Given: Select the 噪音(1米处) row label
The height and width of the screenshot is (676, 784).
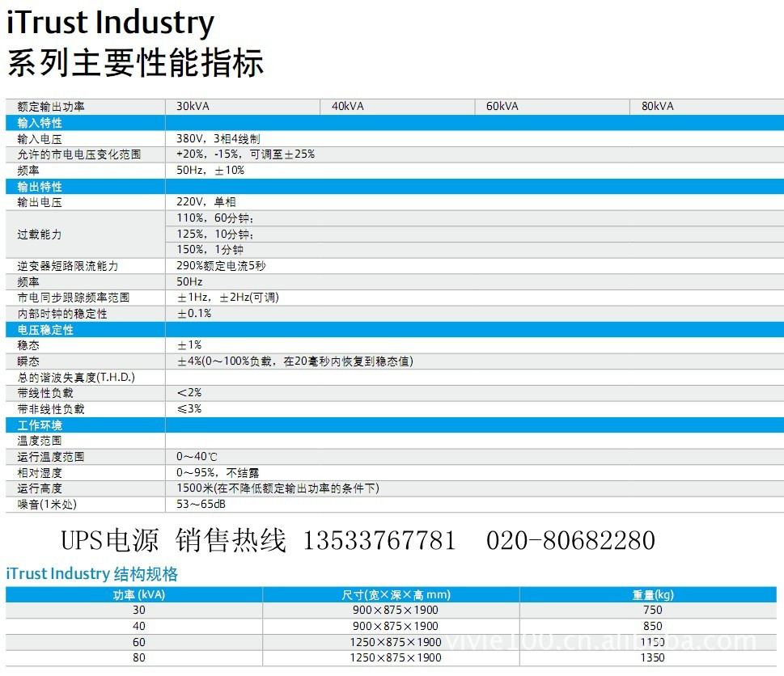Looking at the screenshot, I should tap(47, 504).
